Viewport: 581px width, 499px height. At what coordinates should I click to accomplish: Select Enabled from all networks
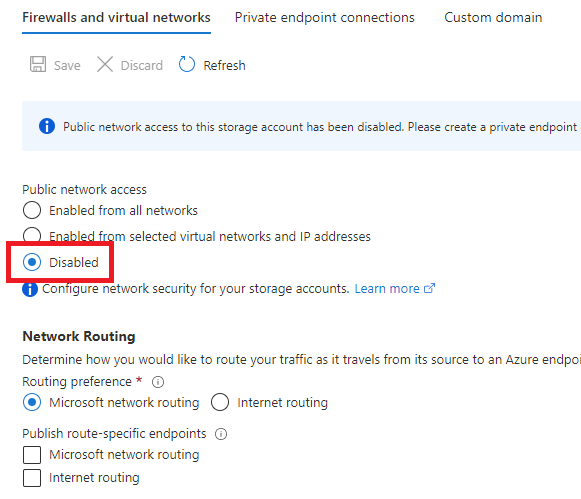point(32,210)
